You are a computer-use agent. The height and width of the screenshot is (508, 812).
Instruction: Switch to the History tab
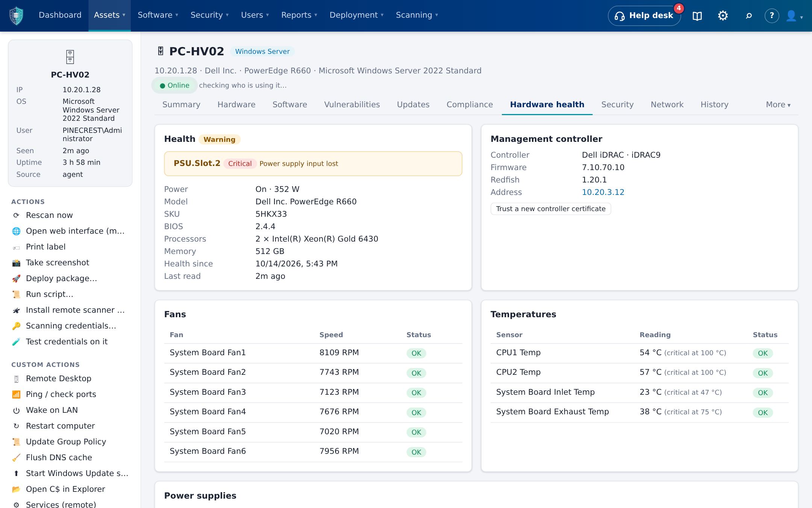(x=714, y=105)
